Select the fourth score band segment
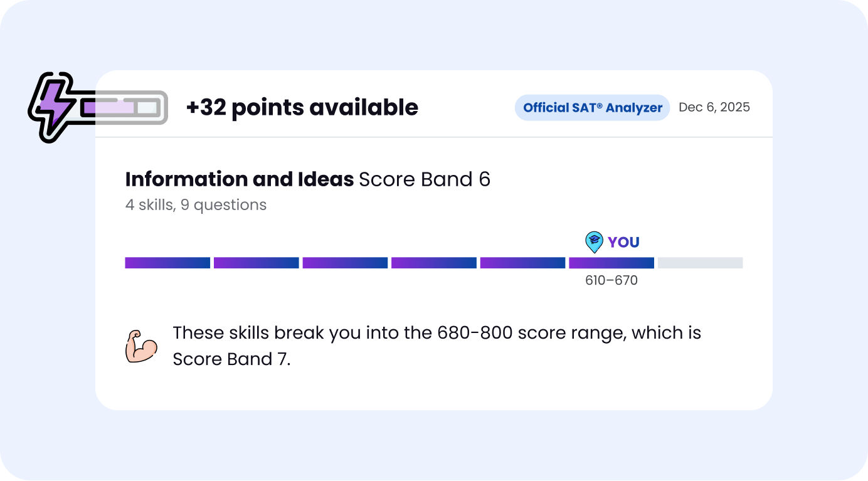The width and height of the screenshot is (868, 481). (434, 263)
